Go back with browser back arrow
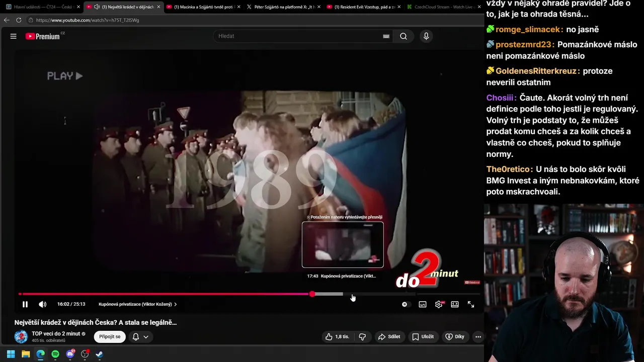Screen dimensions: 644x362 pos(7,20)
